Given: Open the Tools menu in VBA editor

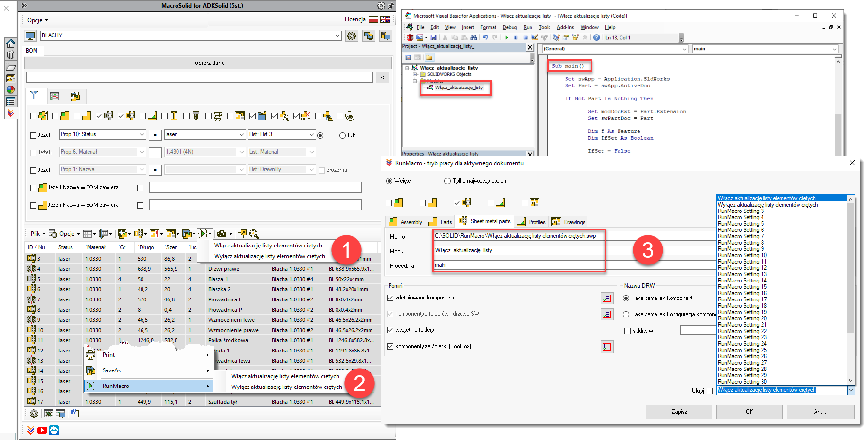Looking at the screenshot, I should pyautogui.click(x=544, y=27).
